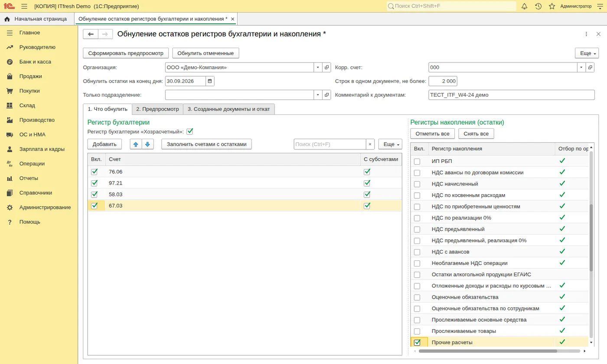The height and width of the screenshot is (364, 607).
Task: Switch to the 2. Предпросмотр tab
Action: [157, 109]
